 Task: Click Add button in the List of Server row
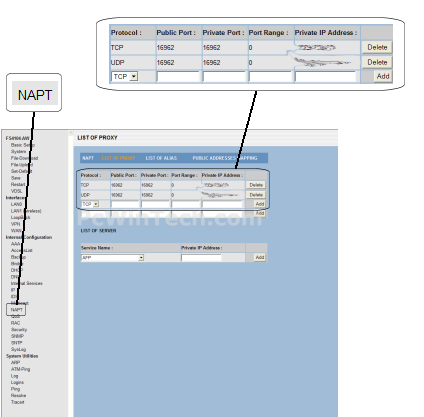[260, 257]
